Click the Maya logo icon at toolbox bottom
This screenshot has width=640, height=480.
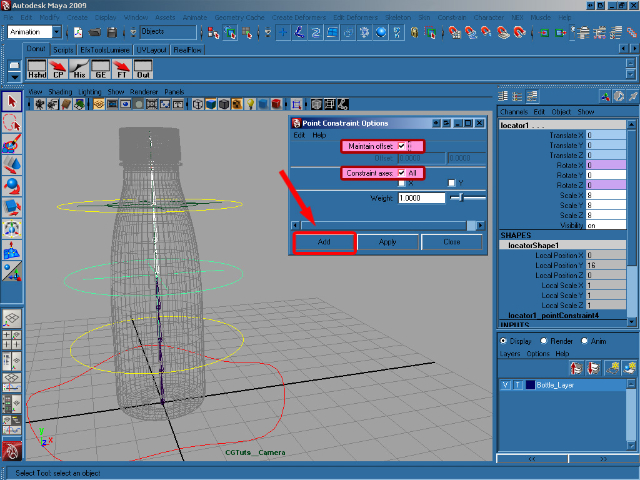click(x=12, y=451)
